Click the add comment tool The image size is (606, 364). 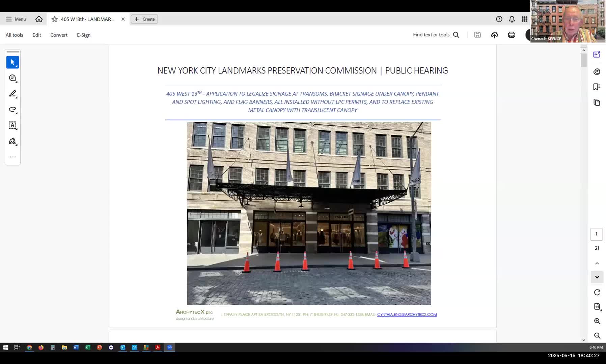pyautogui.click(x=12, y=78)
